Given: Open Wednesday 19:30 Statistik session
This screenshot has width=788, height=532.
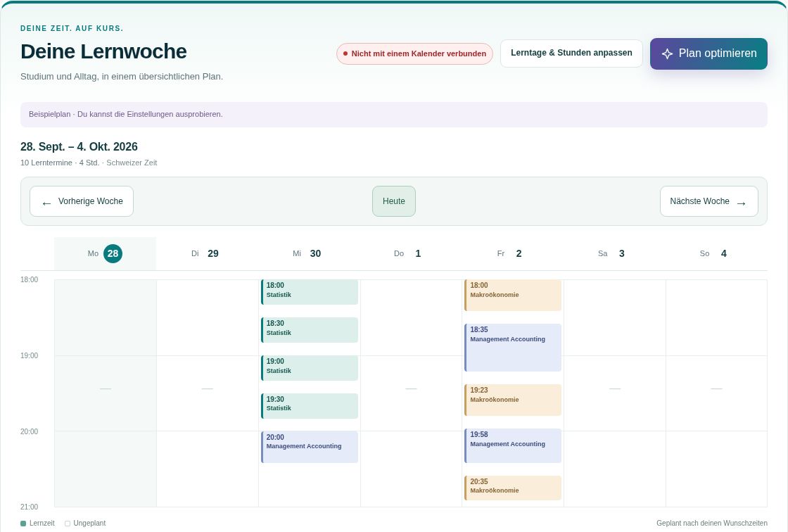Looking at the screenshot, I should tap(310, 406).
